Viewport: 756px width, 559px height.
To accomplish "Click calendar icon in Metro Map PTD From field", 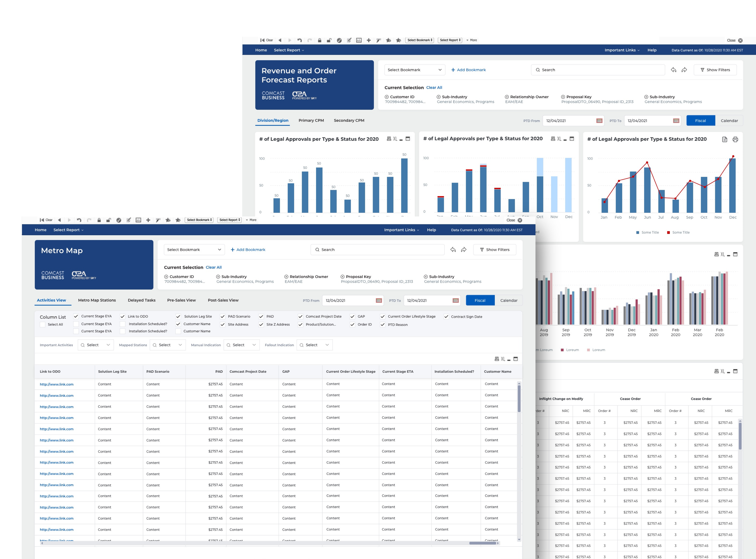I will (x=379, y=301).
